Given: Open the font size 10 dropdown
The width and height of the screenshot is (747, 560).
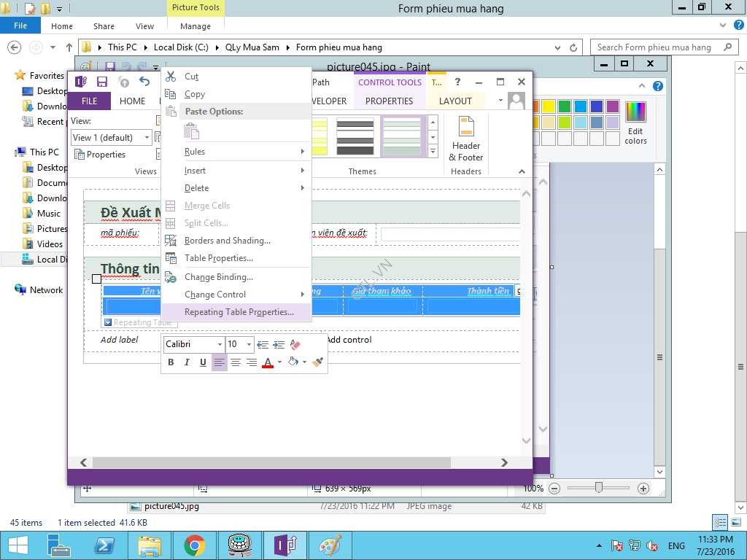Looking at the screenshot, I should pos(249,344).
